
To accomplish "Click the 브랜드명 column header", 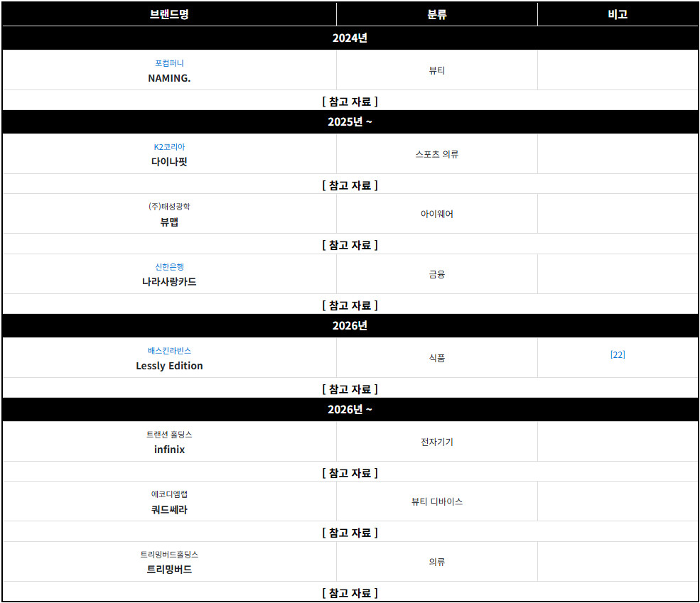I will tap(169, 14).
